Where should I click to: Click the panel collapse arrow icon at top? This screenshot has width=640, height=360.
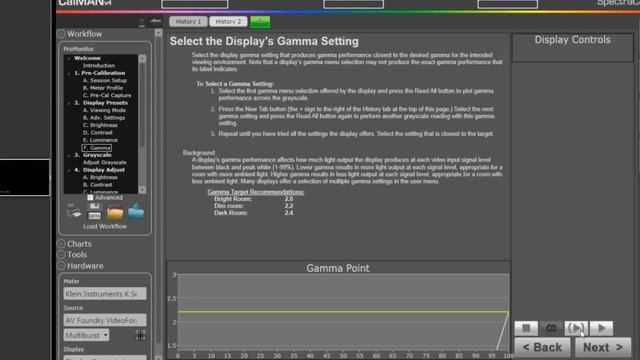click(x=156, y=21)
